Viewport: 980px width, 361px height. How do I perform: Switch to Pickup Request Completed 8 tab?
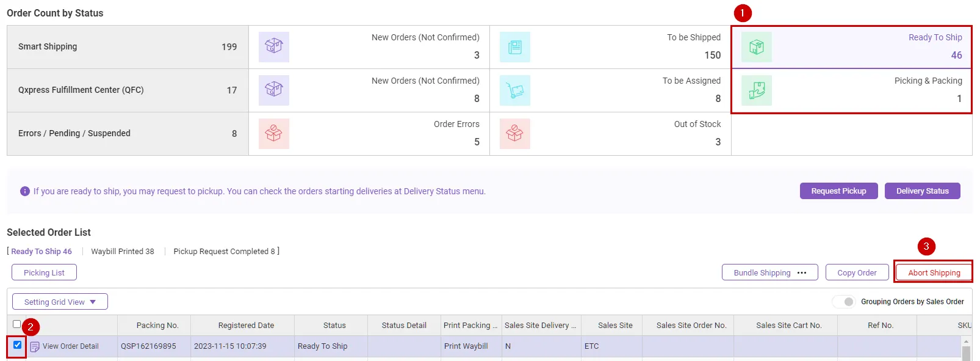pyautogui.click(x=224, y=252)
